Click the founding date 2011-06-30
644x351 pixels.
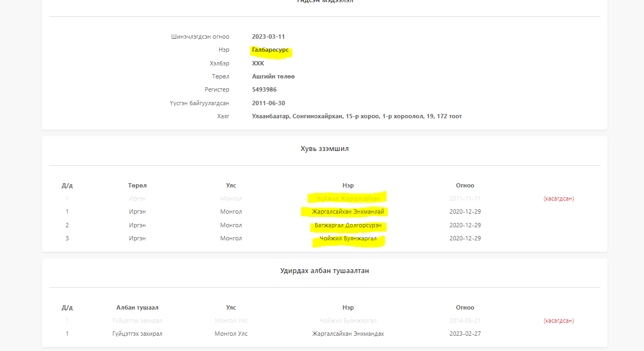tap(268, 103)
